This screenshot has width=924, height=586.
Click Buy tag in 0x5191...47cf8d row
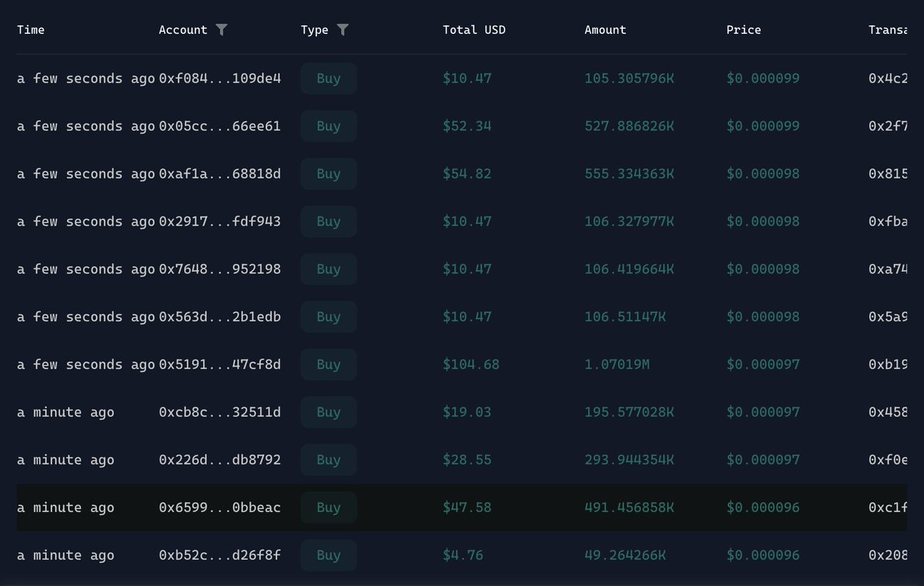coord(329,365)
